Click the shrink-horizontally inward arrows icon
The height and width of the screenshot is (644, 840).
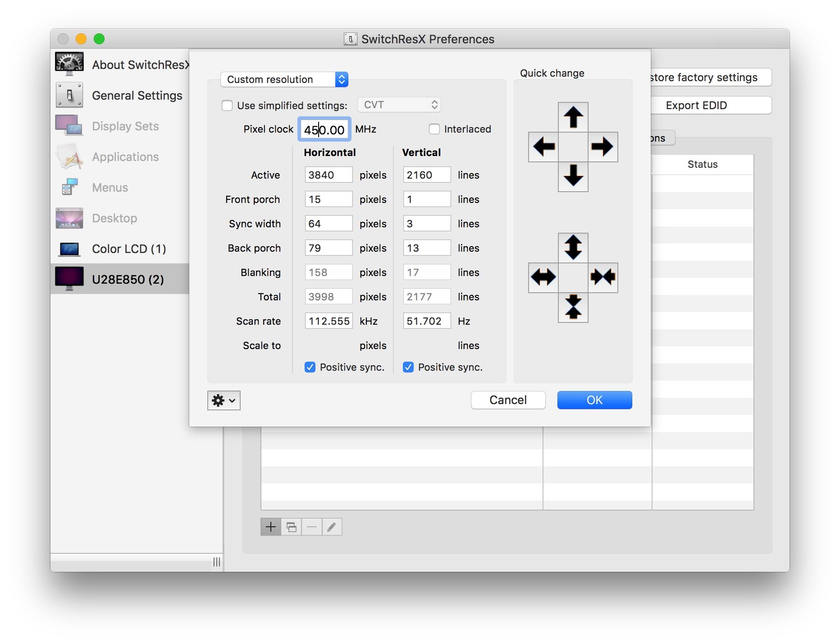603,278
